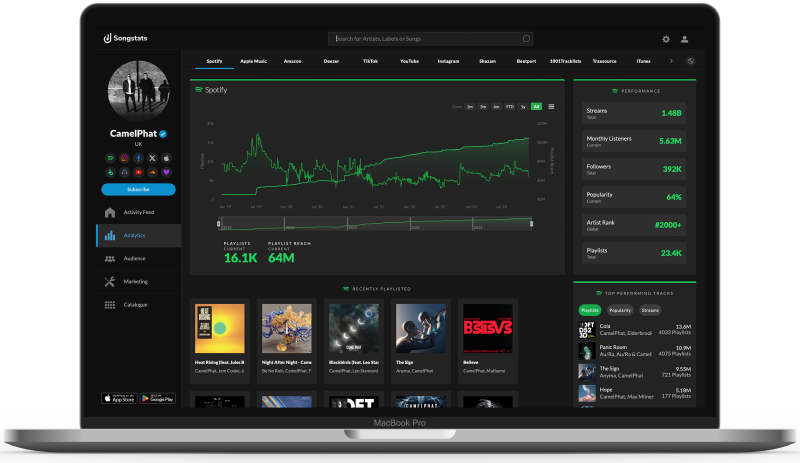
Task: Focus the Search for Artists, Labels or Songs field
Action: 431,39
